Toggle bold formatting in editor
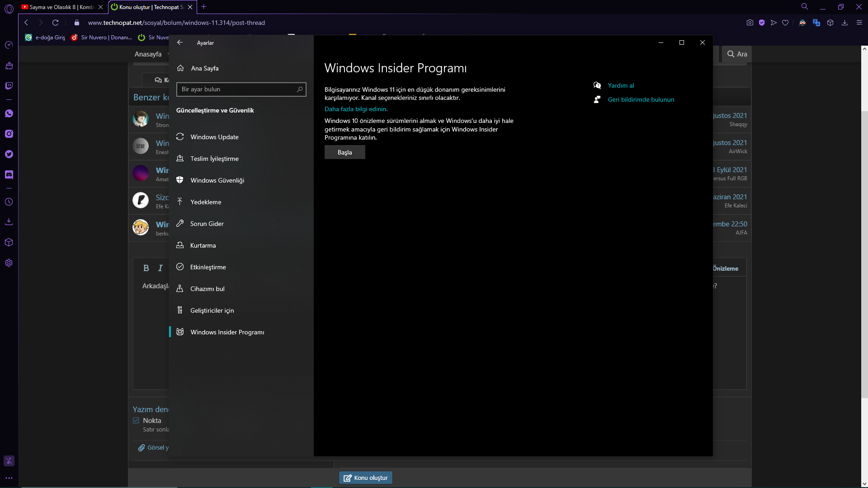868x488 pixels. 146,268
